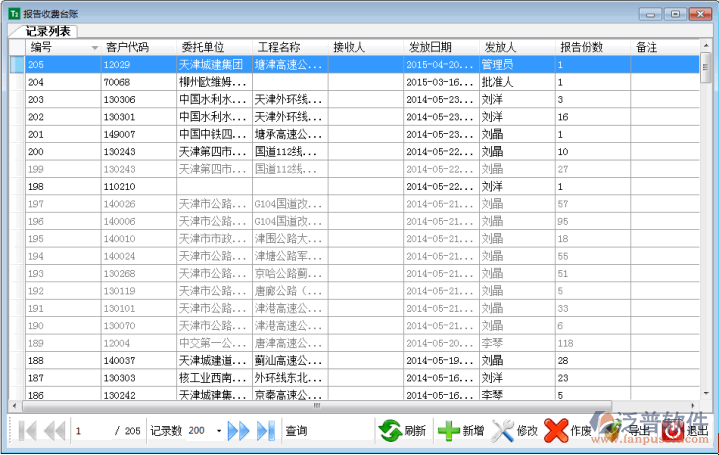The height and width of the screenshot is (455, 719).
Task: Click 核工业西南... in row 187
Action: (x=212, y=378)
